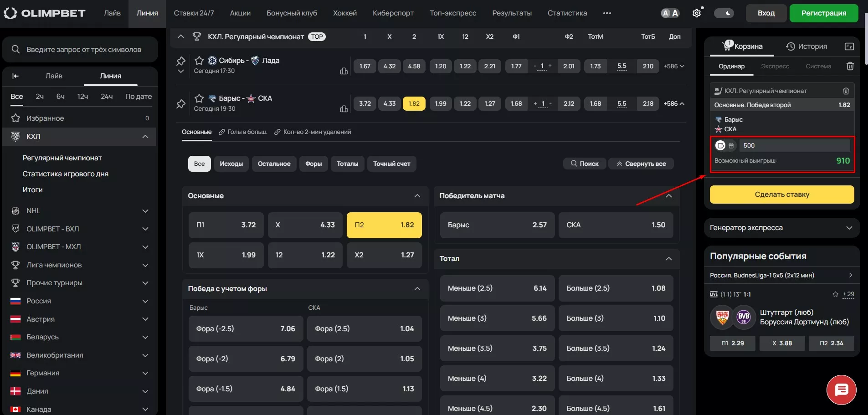Toggle the dark mode switch
The height and width of the screenshot is (415, 868).
click(x=724, y=13)
